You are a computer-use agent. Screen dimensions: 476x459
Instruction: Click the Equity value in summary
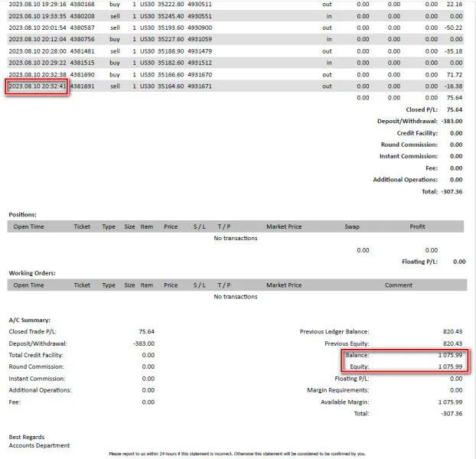(450, 366)
